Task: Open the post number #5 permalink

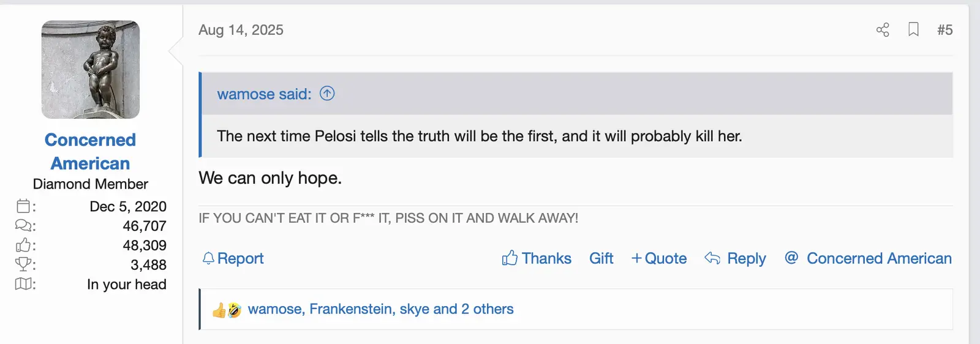Action: click(944, 30)
